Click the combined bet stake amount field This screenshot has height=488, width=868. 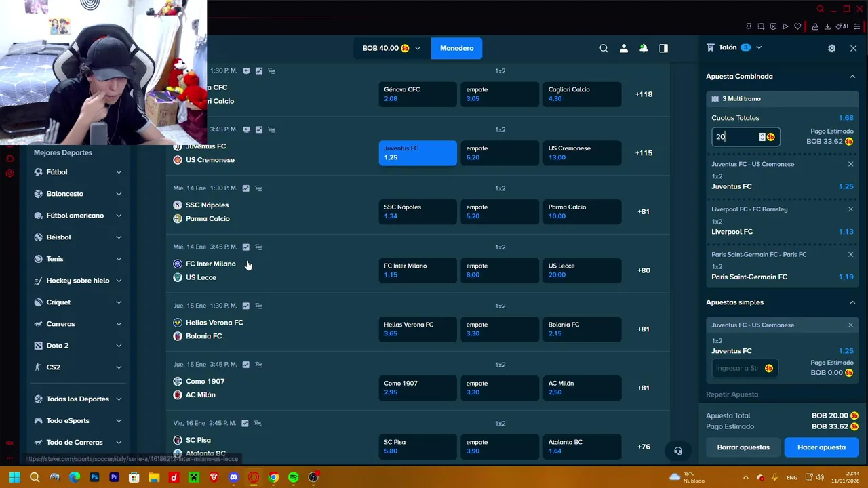[x=745, y=137]
